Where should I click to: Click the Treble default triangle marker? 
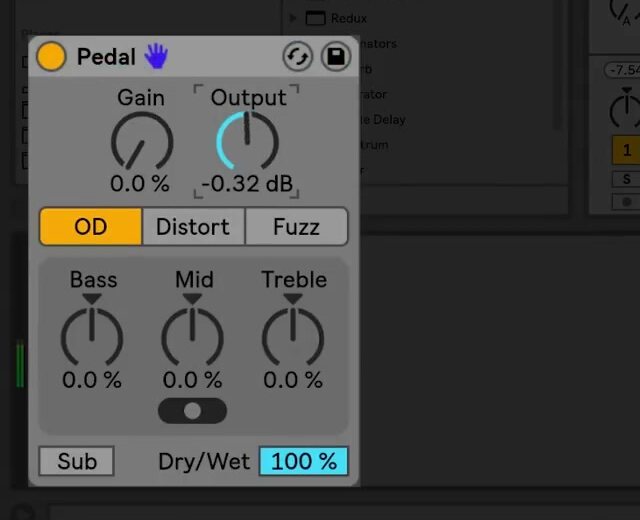[293, 299]
